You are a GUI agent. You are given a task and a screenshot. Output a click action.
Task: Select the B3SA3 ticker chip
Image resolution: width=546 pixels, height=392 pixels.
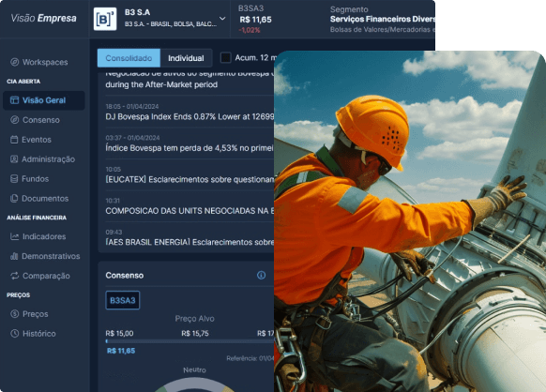click(x=123, y=300)
